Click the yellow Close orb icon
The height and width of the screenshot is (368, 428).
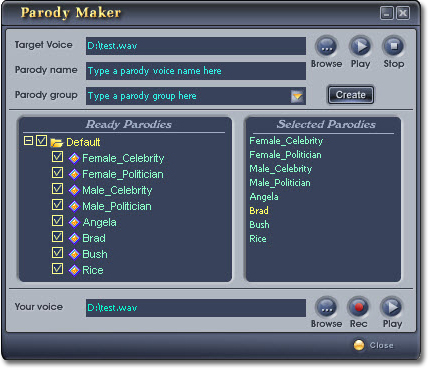[359, 345]
